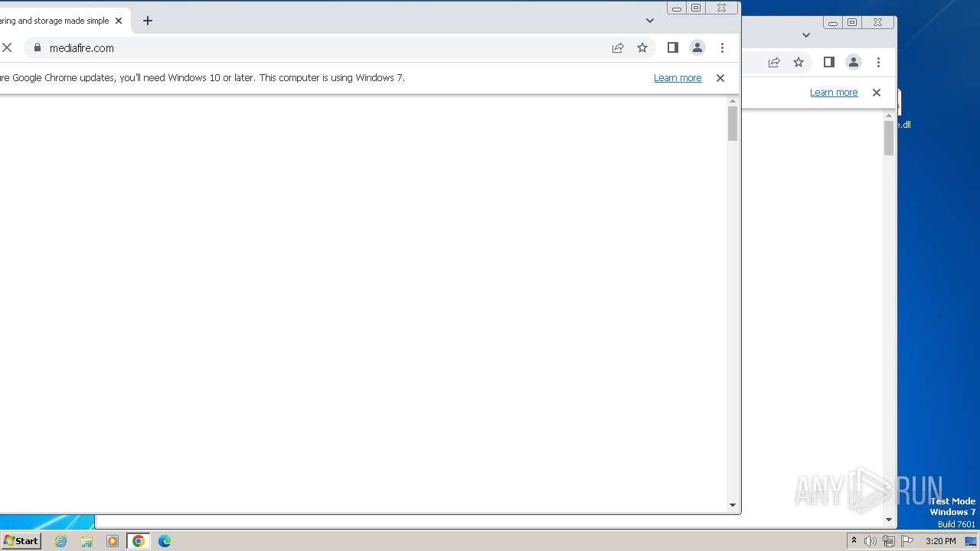Show hidden tray icons arrow
The width and height of the screenshot is (980, 551).
854,541
